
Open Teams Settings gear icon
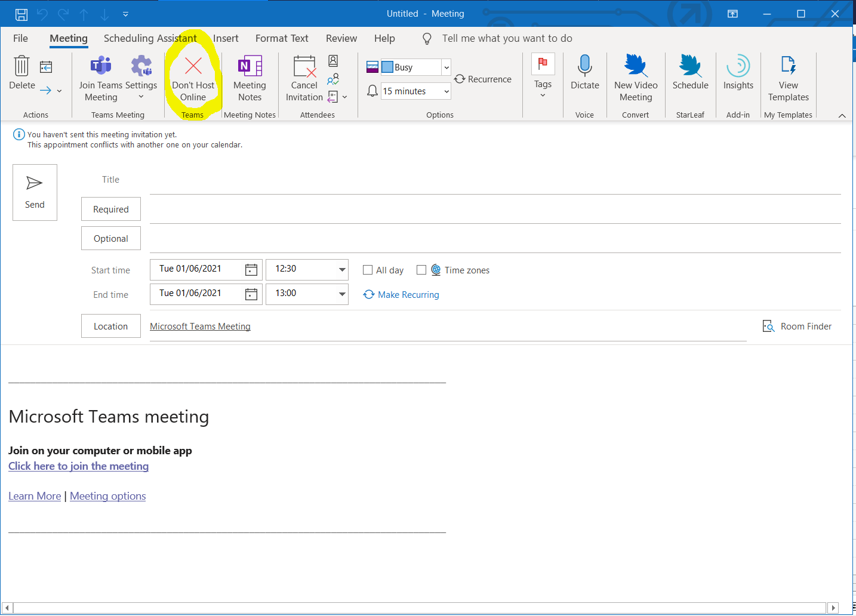point(141,66)
